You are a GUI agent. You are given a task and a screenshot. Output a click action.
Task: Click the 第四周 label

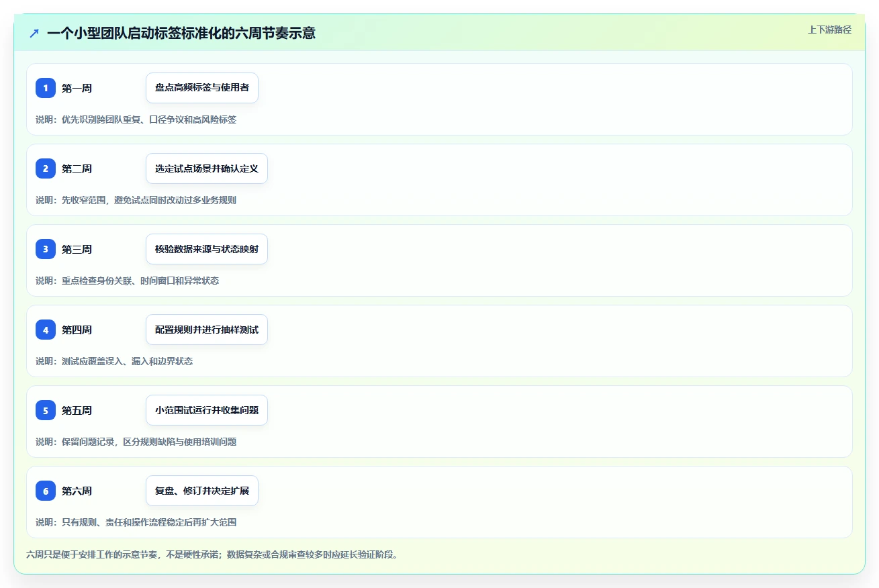coord(77,330)
